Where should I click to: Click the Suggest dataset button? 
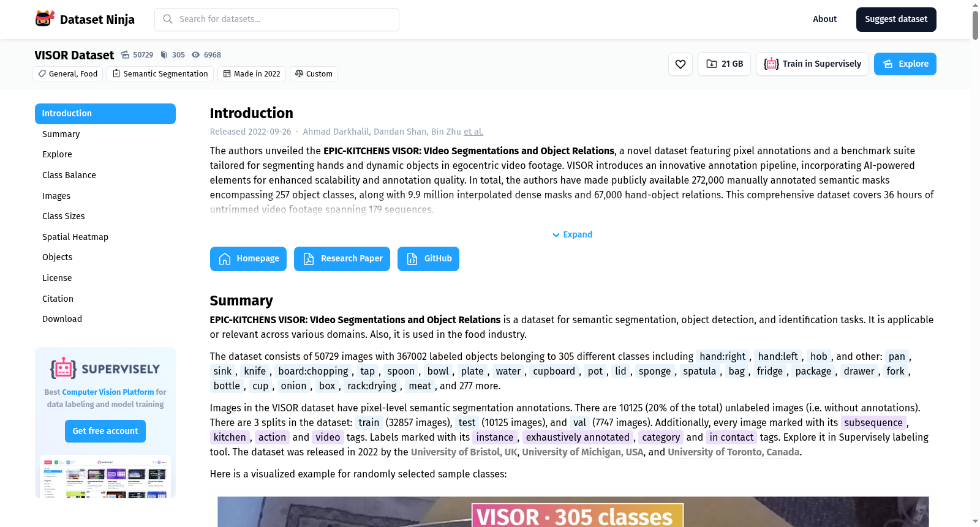(x=896, y=20)
